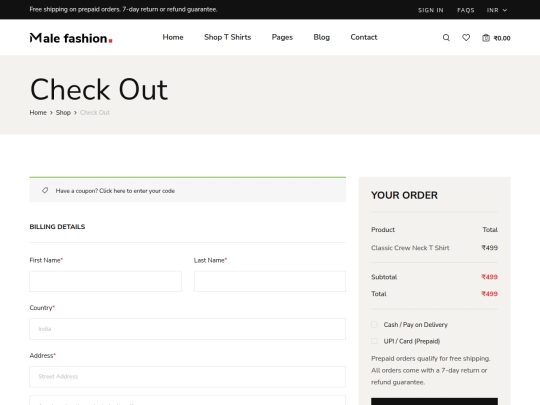Screen dimensions: 540x405
Task: Open the Shop T Shirts menu
Action: (x=227, y=37)
